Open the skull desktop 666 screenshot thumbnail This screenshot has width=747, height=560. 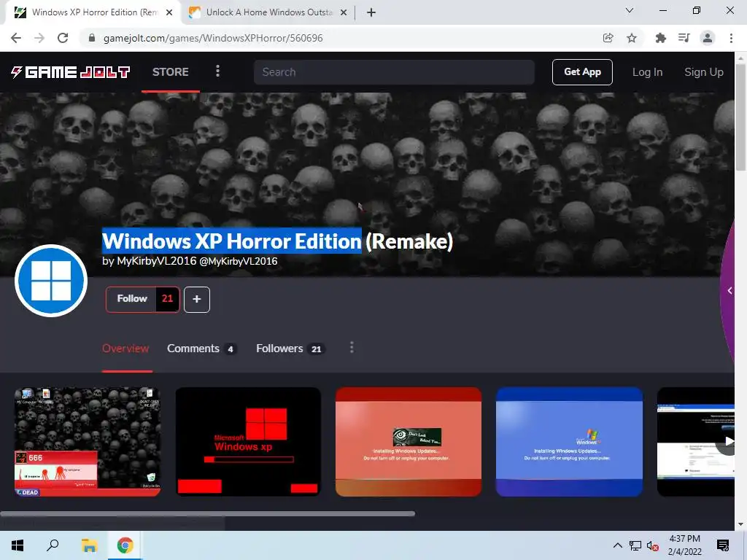click(x=88, y=442)
